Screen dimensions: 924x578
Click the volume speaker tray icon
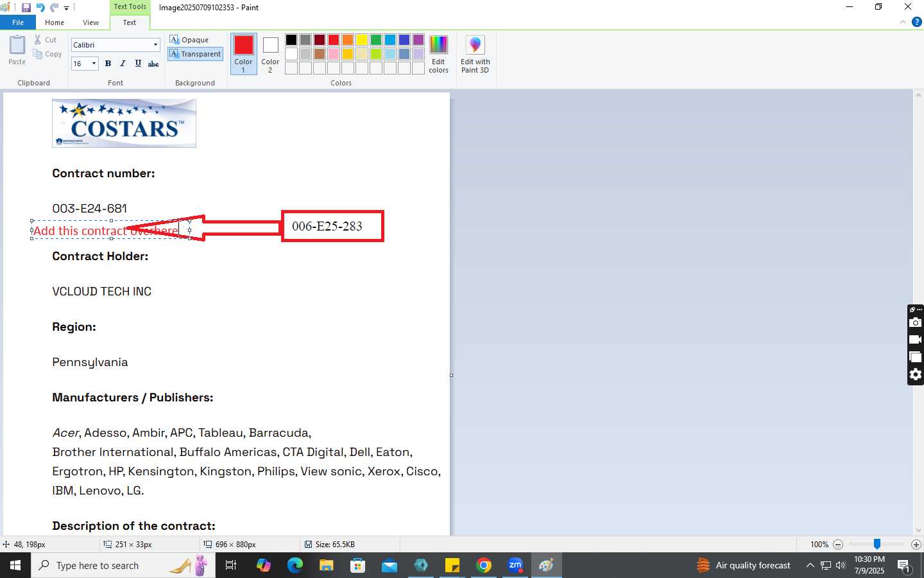click(841, 565)
